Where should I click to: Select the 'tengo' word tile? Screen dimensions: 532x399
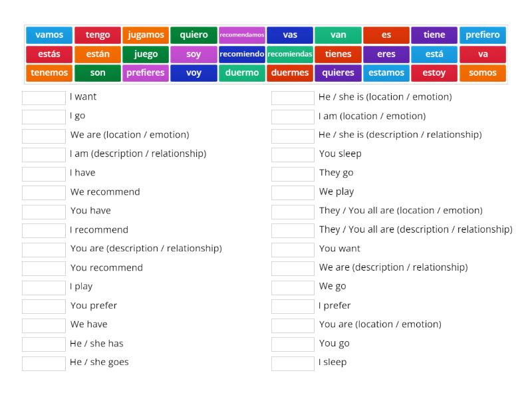[98, 35]
